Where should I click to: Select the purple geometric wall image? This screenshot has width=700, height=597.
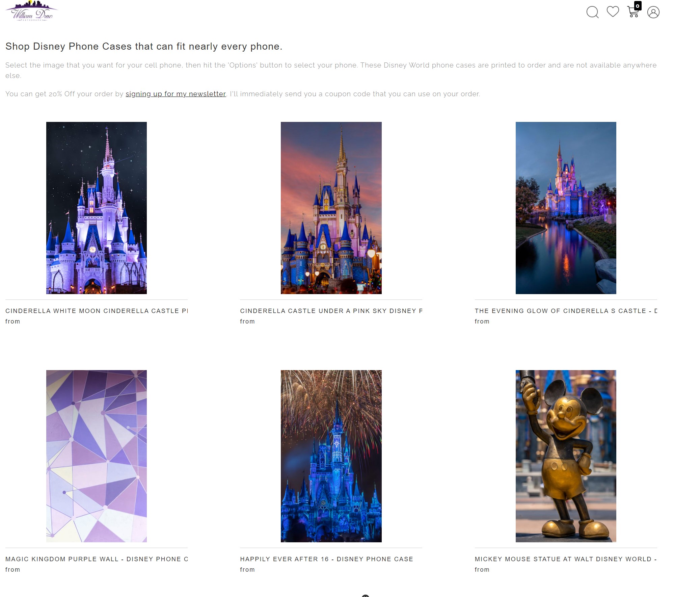click(97, 456)
